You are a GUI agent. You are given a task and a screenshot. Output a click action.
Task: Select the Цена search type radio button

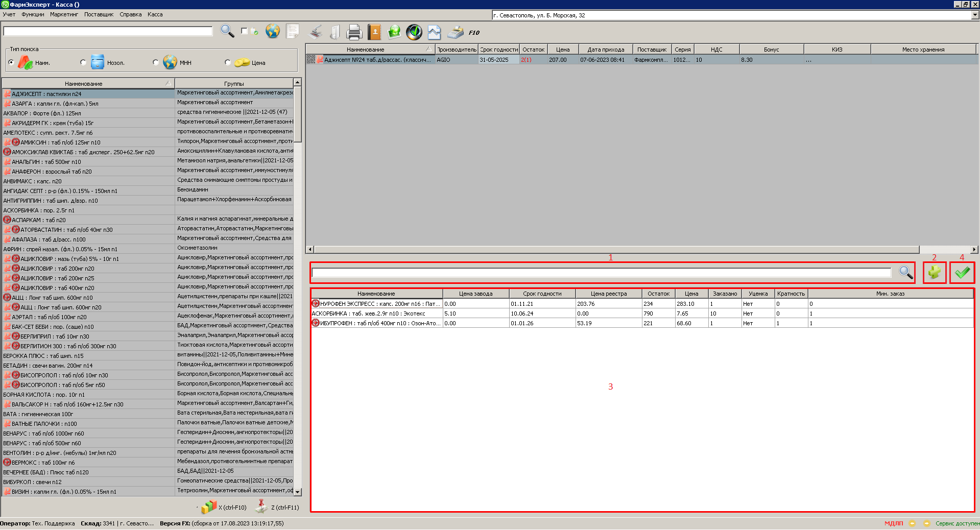228,63
